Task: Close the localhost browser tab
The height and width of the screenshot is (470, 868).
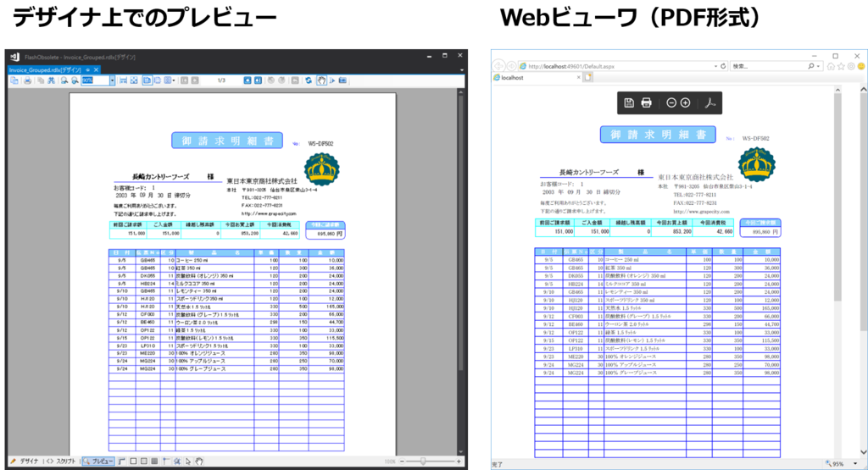Action: click(x=578, y=77)
